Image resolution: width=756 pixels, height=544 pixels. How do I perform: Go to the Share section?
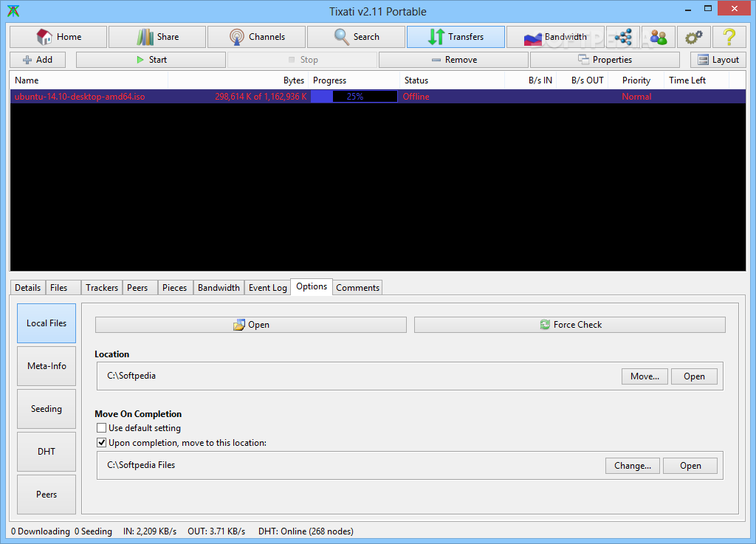157,37
